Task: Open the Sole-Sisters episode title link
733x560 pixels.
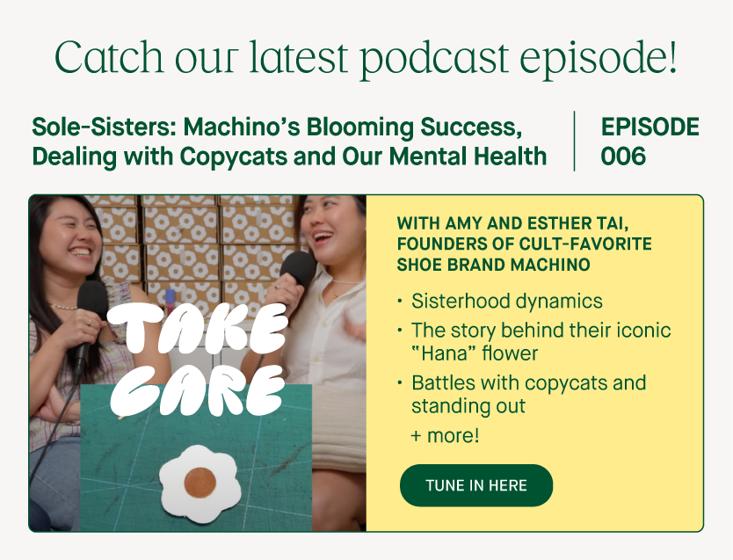Action: [x=289, y=142]
